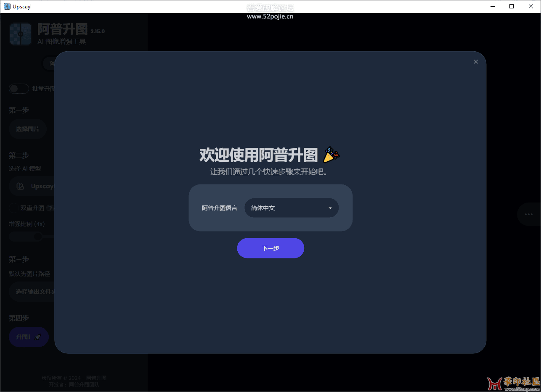Toggle the 批量升图 switch in background
Image resolution: width=541 pixels, height=392 pixels.
(x=19, y=89)
